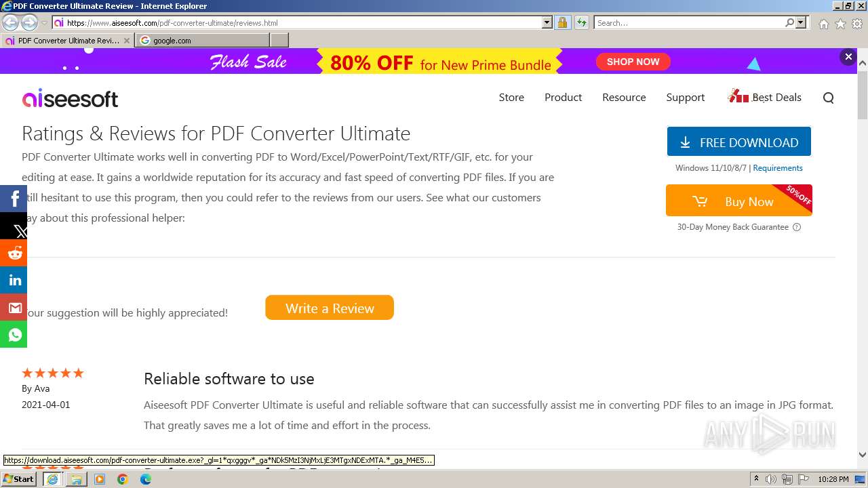The image size is (868, 488).
Task: Click the Start button
Action: 19,479
